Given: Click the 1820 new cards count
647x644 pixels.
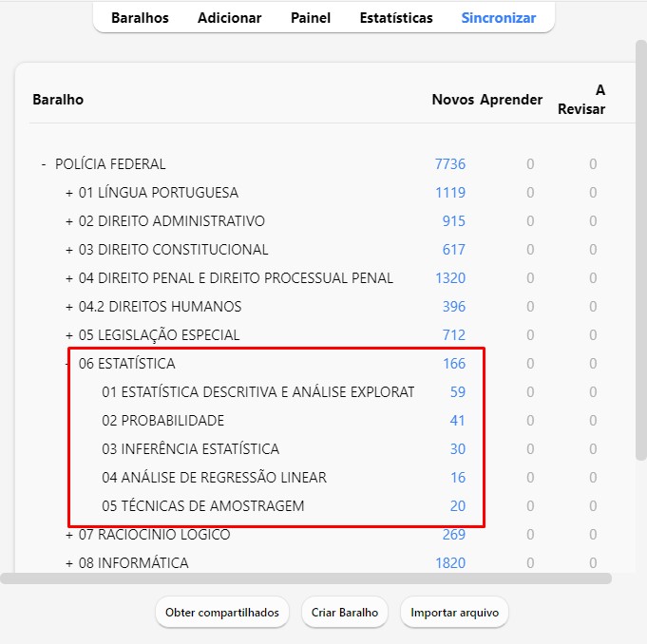Looking at the screenshot, I should (x=450, y=563).
